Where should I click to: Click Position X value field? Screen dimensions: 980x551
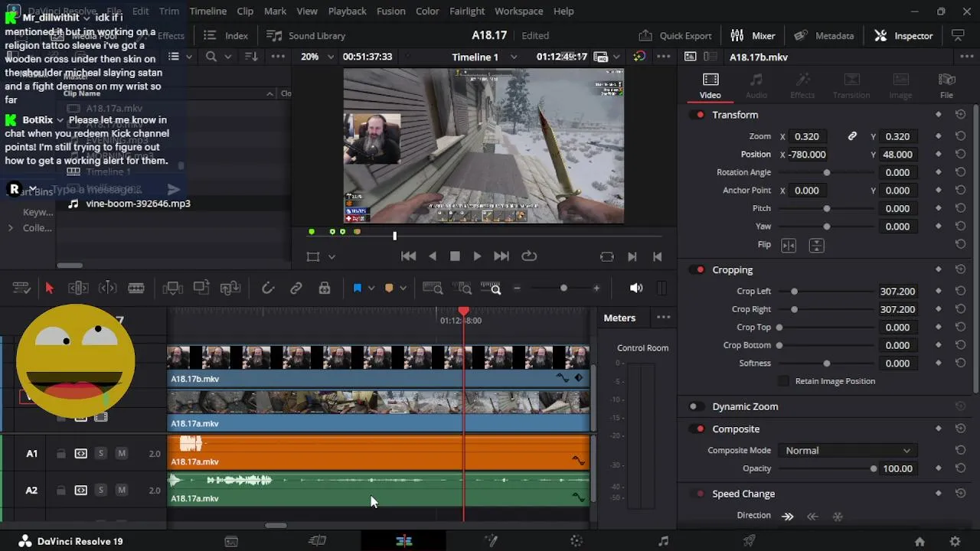point(808,155)
